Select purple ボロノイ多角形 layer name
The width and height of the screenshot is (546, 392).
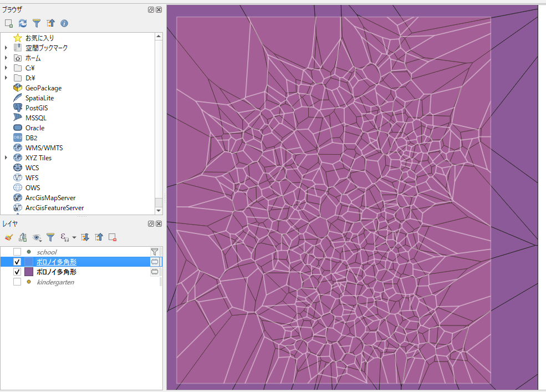click(57, 272)
